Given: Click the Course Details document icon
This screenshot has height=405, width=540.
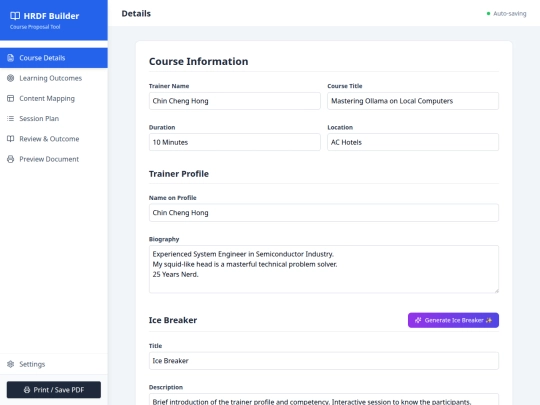Looking at the screenshot, I should click(11, 58).
